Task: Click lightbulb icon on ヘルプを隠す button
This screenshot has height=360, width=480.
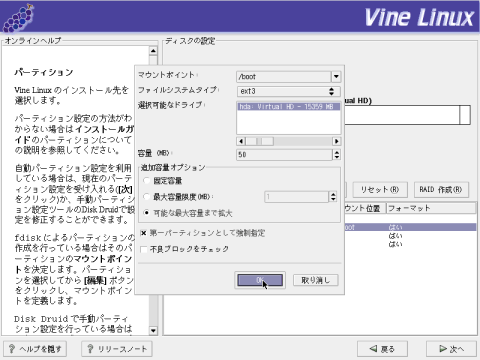Action: coord(12,349)
